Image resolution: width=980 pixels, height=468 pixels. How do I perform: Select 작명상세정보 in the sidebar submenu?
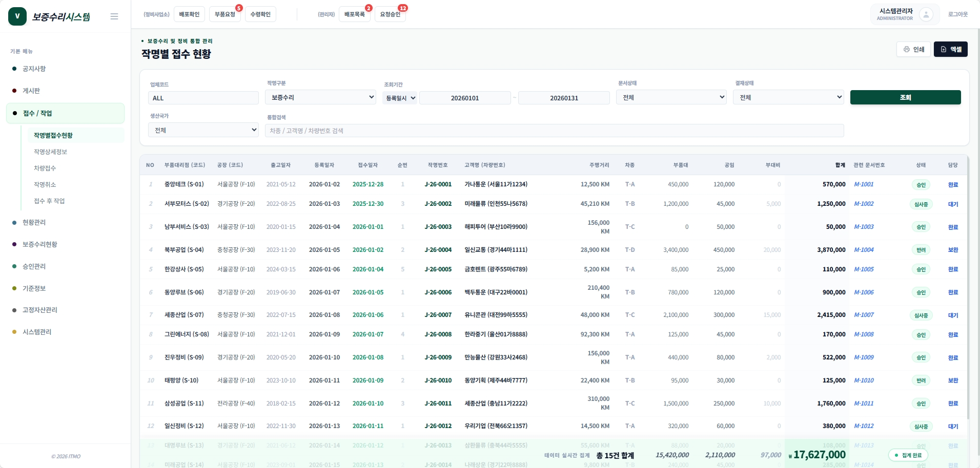coord(50,152)
